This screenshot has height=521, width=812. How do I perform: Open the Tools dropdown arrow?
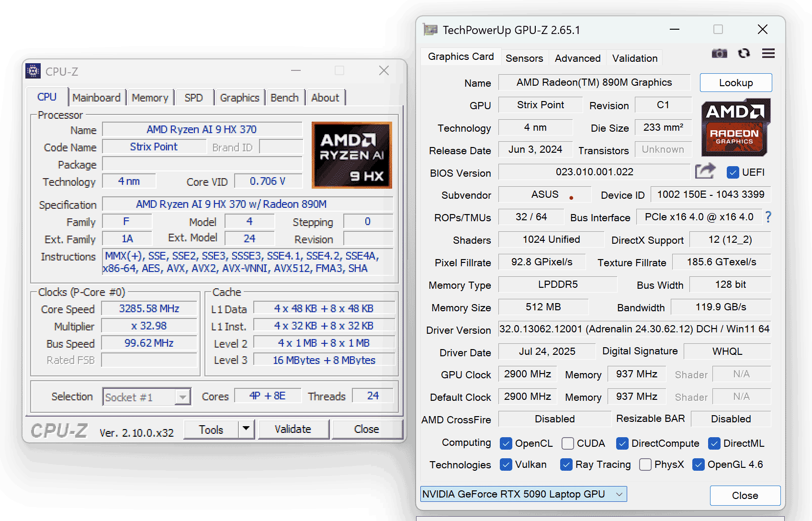246,429
